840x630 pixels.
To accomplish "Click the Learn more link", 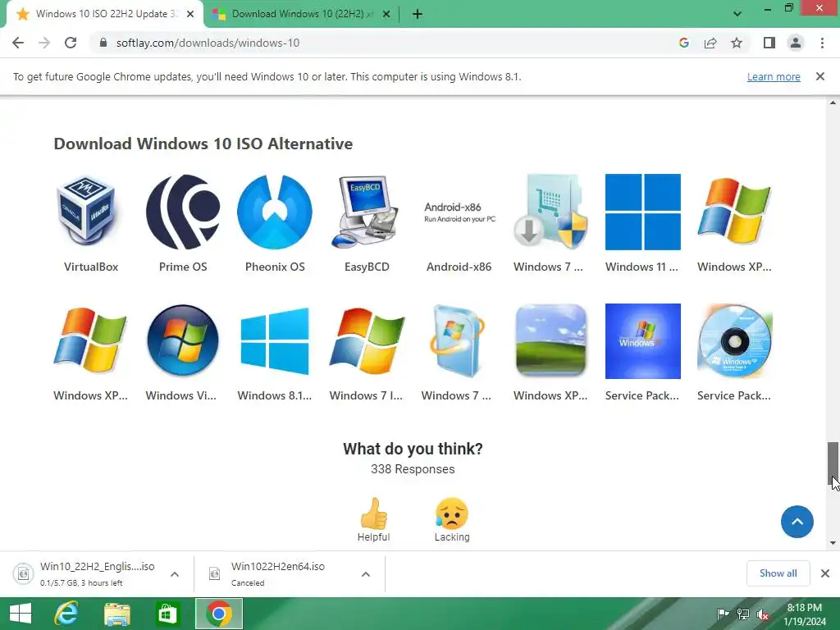I will [774, 76].
